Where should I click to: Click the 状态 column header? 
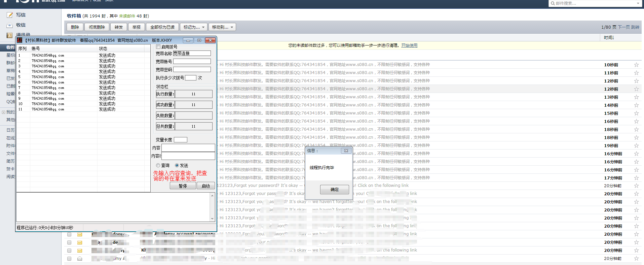[x=121, y=48]
